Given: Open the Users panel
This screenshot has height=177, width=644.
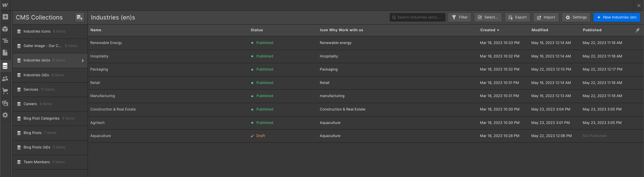Looking at the screenshot, I should tap(5, 79).
